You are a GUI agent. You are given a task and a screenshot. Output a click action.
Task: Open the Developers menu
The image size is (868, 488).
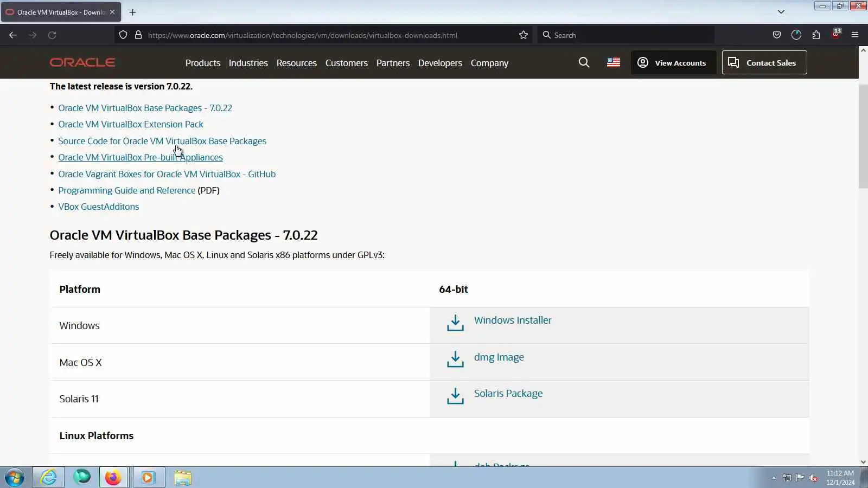point(440,63)
